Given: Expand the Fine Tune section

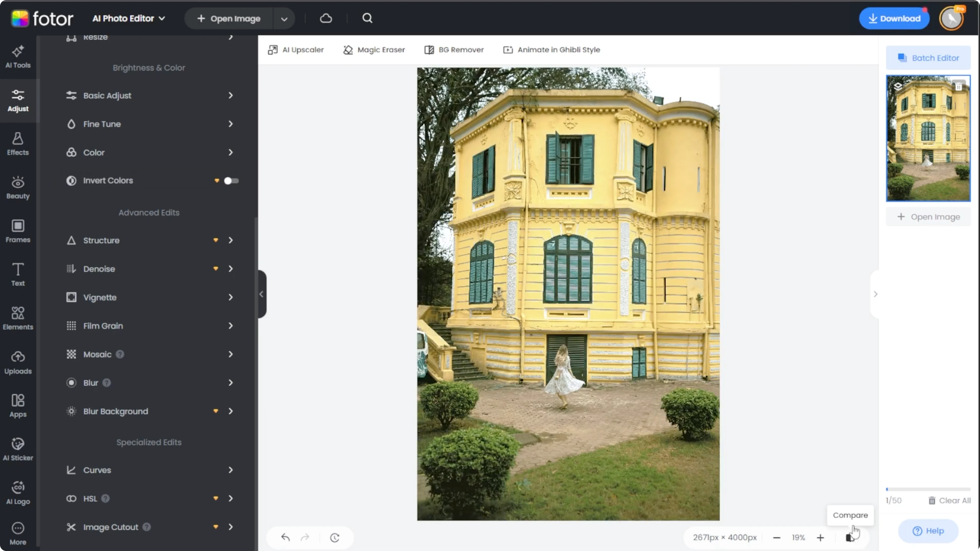Looking at the screenshot, I should coord(149,124).
